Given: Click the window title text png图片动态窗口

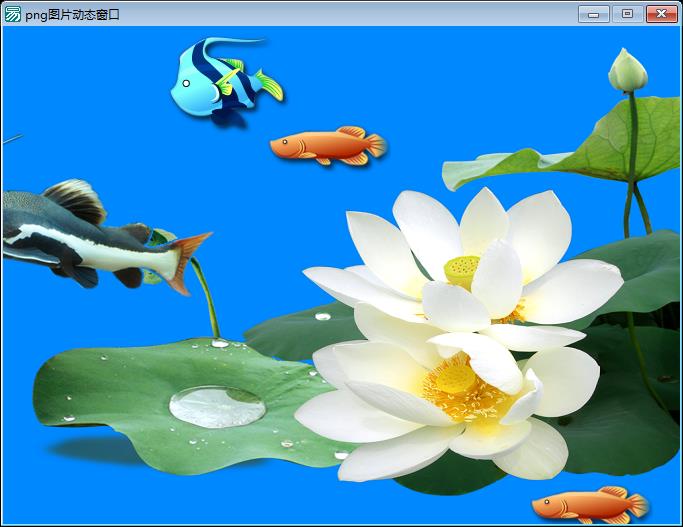Looking at the screenshot, I should [72, 15].
